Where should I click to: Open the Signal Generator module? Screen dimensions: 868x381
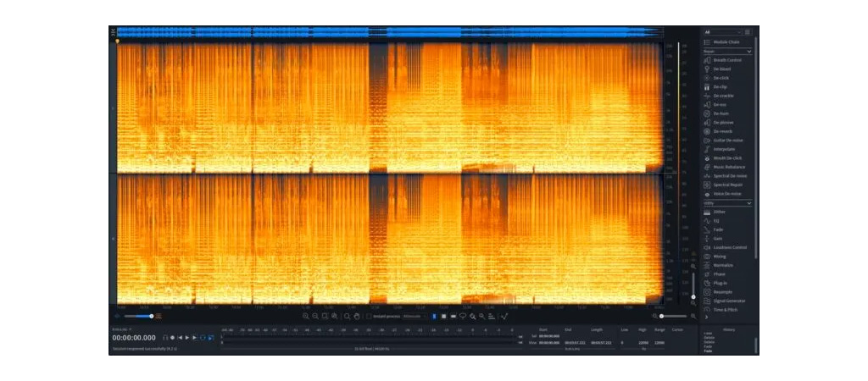click(728, 301)
